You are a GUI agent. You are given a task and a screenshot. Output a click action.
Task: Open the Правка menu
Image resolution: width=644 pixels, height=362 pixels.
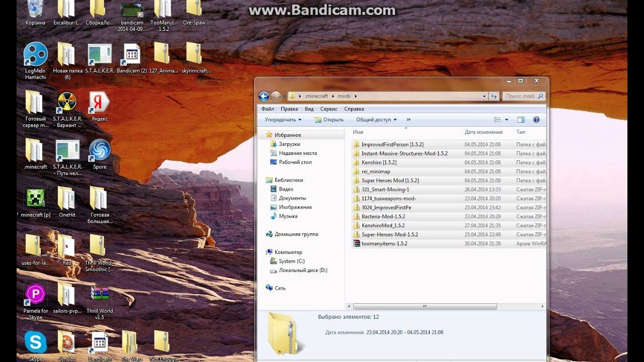pos(289,109)
